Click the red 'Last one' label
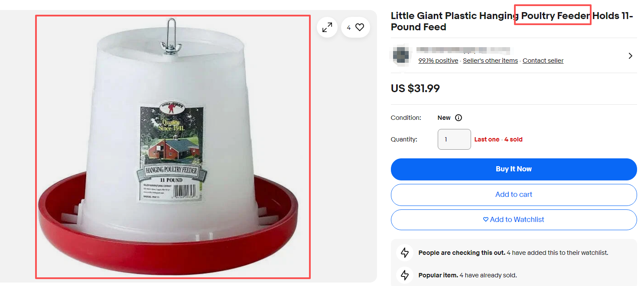This screenshot has height=286, width=644. (x=487, y=140)
